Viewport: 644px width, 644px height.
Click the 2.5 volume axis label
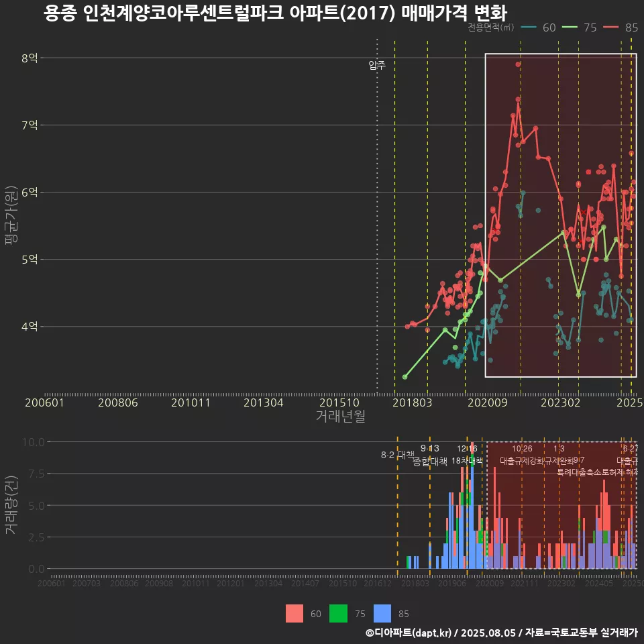(36, 537)
